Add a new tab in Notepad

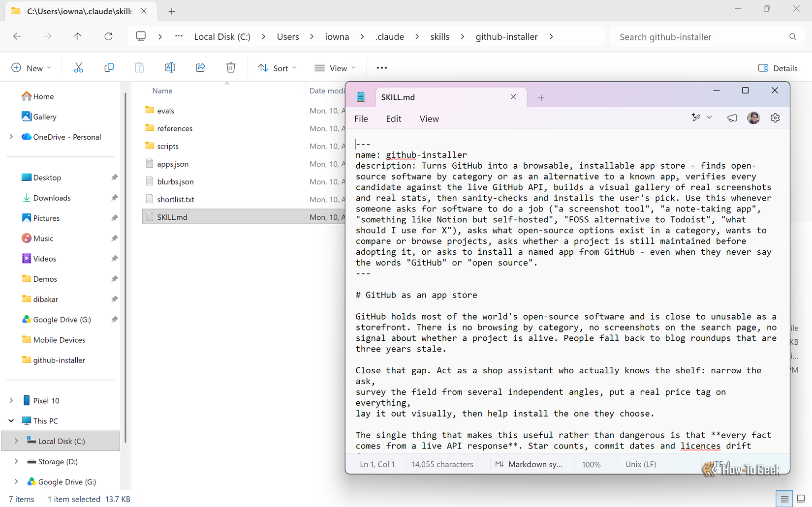tap(541, 98)
